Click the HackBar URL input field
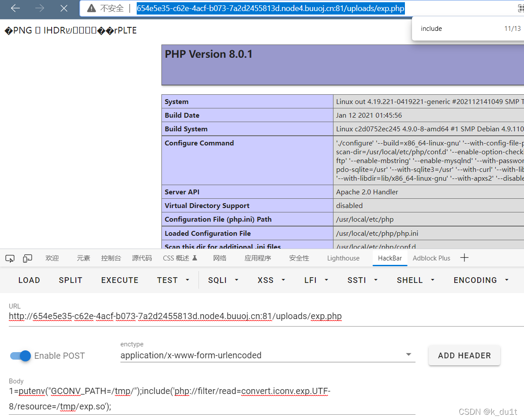524x420 pixels. click(266, 316)
